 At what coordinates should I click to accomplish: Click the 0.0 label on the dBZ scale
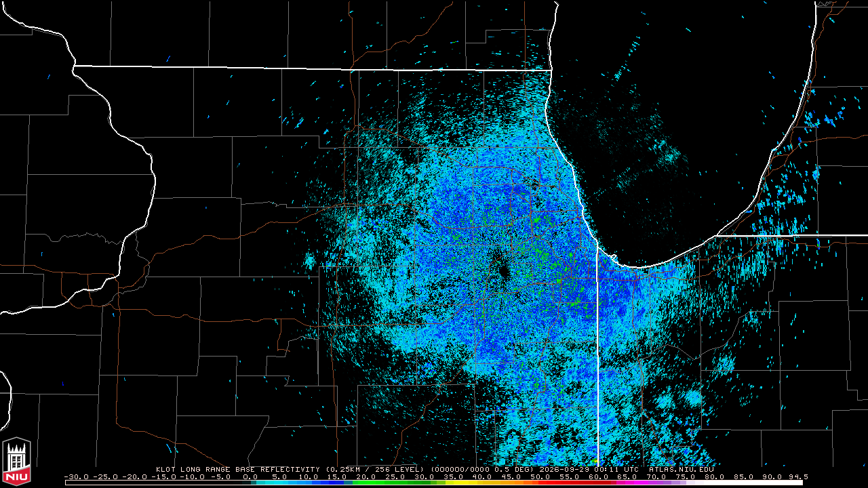point(249,476)
